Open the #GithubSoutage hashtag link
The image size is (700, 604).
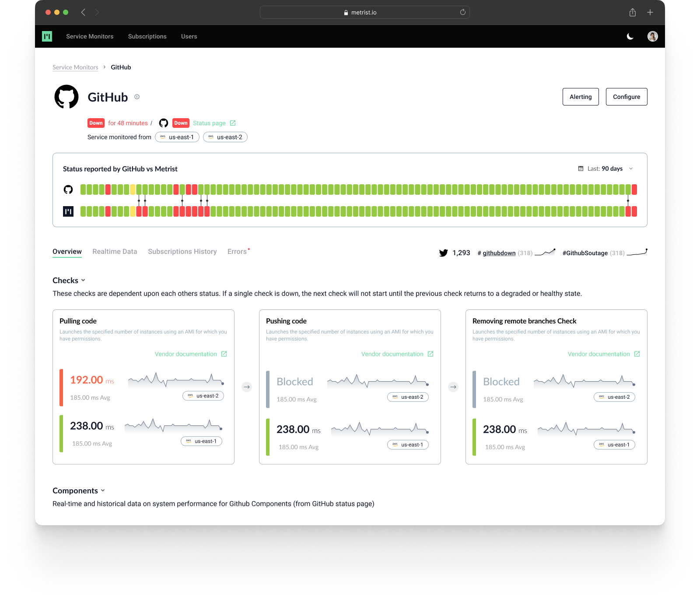pos(585,253)
